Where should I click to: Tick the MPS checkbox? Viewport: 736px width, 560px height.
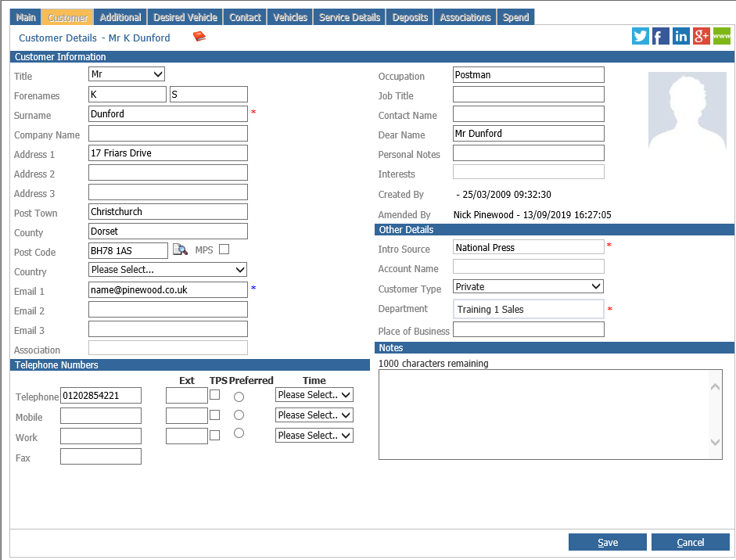click(224, 249)
